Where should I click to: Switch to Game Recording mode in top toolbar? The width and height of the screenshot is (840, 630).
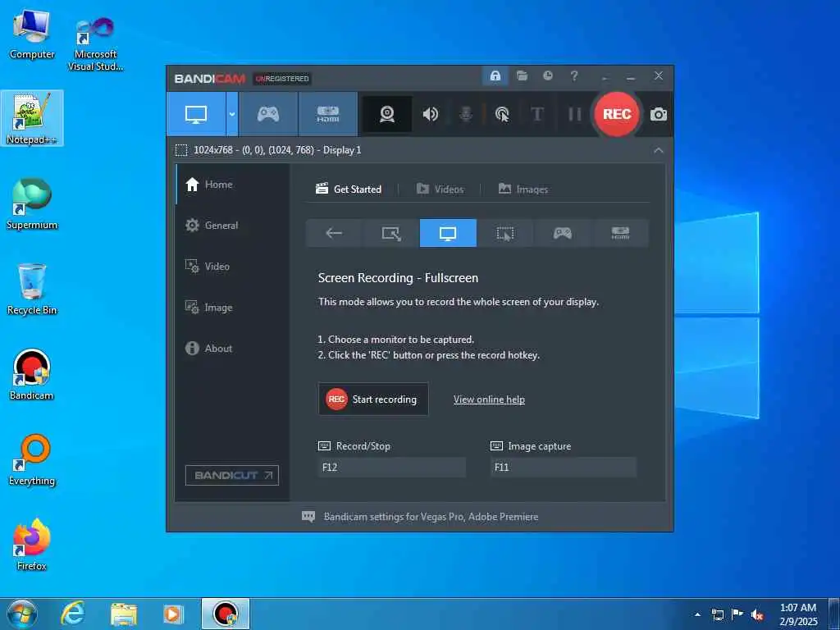(x=268, y=114)
